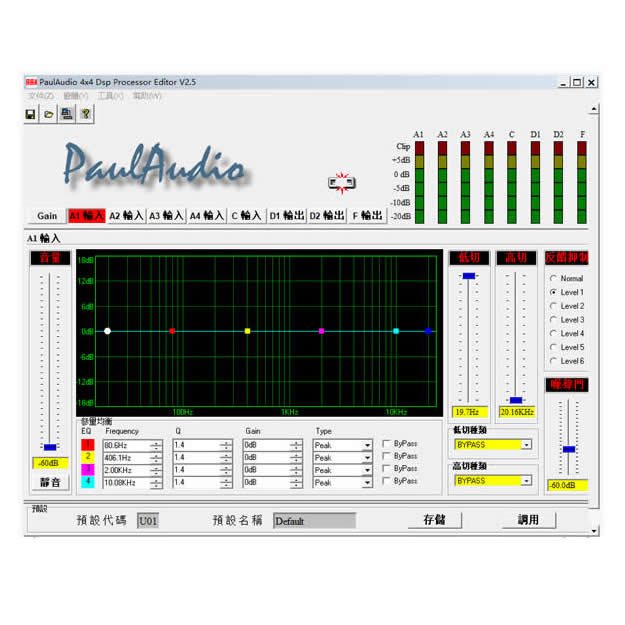Screen dimensions: 625x625
Task: Click the 存儲 save preset button
Action: pyautogui.click(x=434, y=520)
